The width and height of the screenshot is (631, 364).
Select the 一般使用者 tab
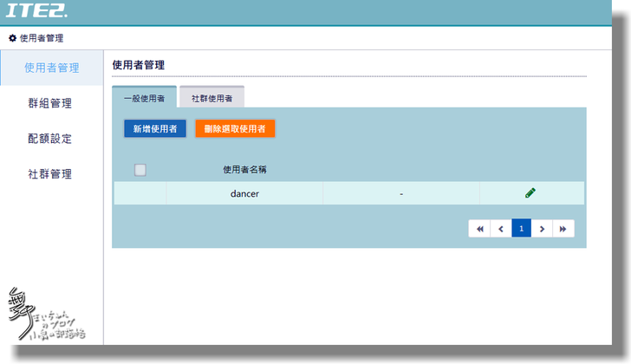tap(144, 98)
